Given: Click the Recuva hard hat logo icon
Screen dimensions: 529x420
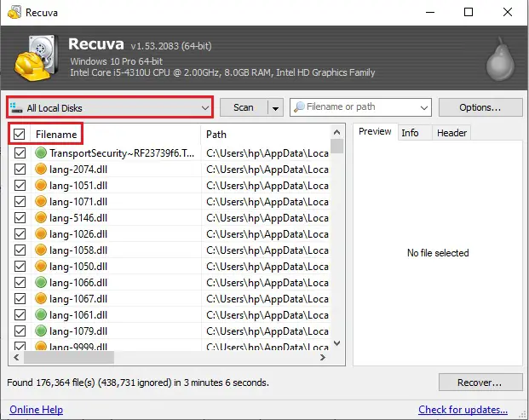Looking at the screenshot, I should 35,57.
